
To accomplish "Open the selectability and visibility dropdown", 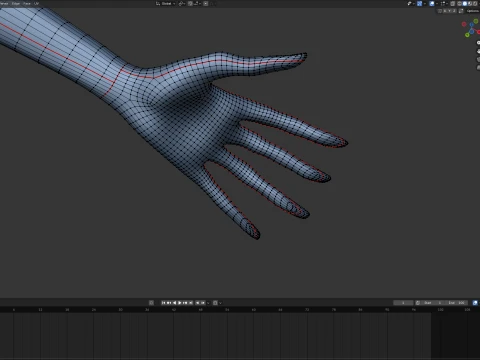I will point(411,4).
